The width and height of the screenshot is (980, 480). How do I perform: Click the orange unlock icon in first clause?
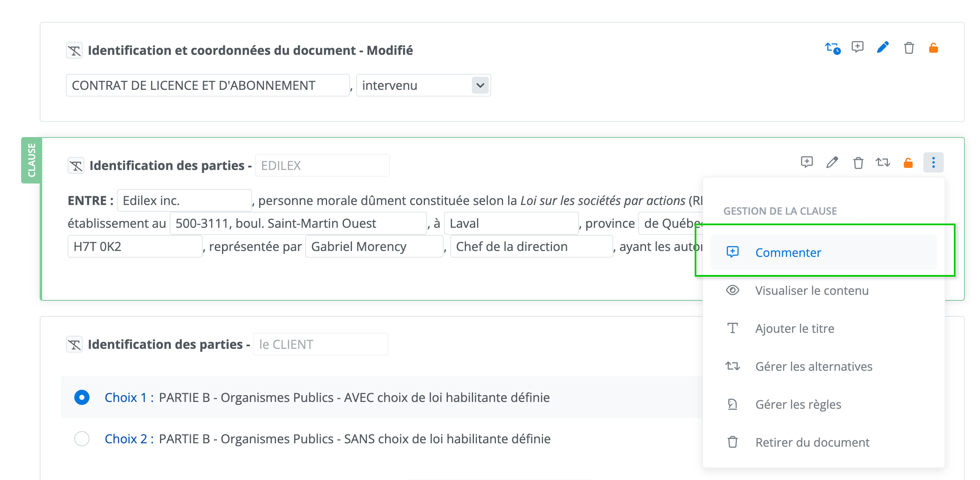tap(933, 48)
